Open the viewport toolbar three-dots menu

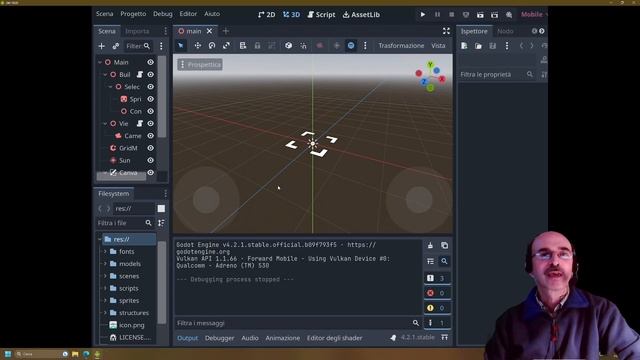pyautogui.click(x=365, y=46)
